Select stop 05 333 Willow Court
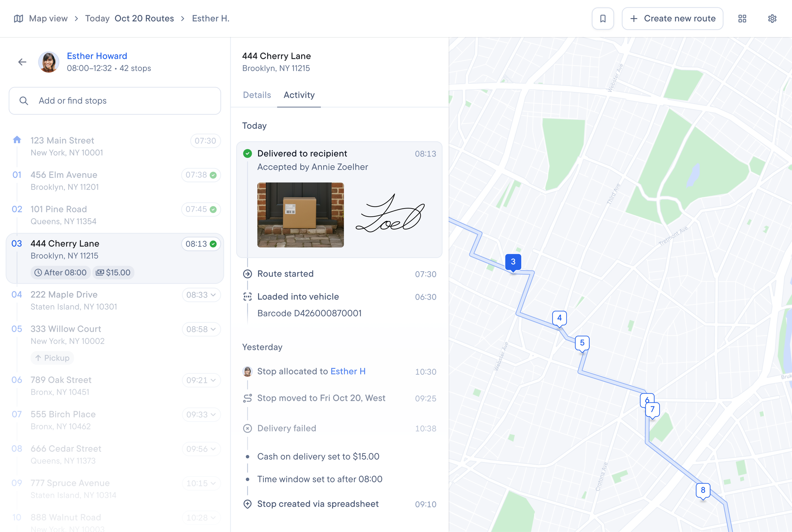The width and height of the screenshot is (792, 532). pos(115,343)
